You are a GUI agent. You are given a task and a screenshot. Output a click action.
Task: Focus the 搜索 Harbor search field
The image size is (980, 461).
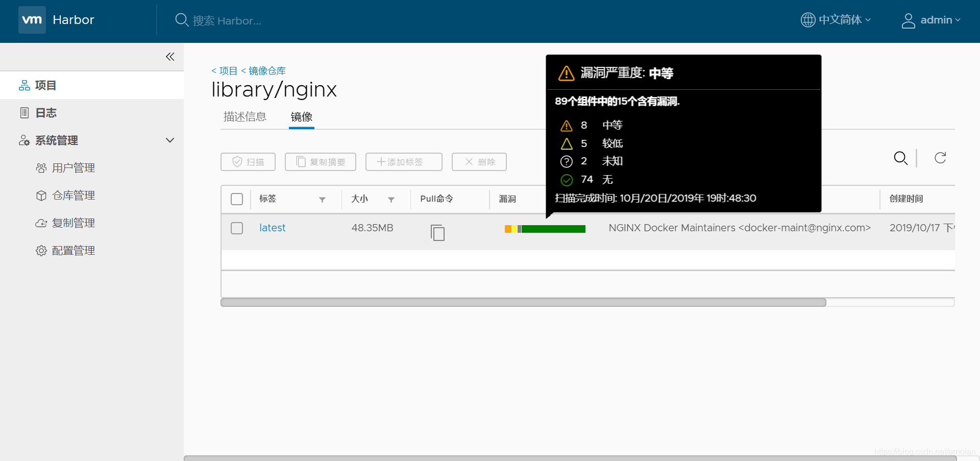(227, 20)
